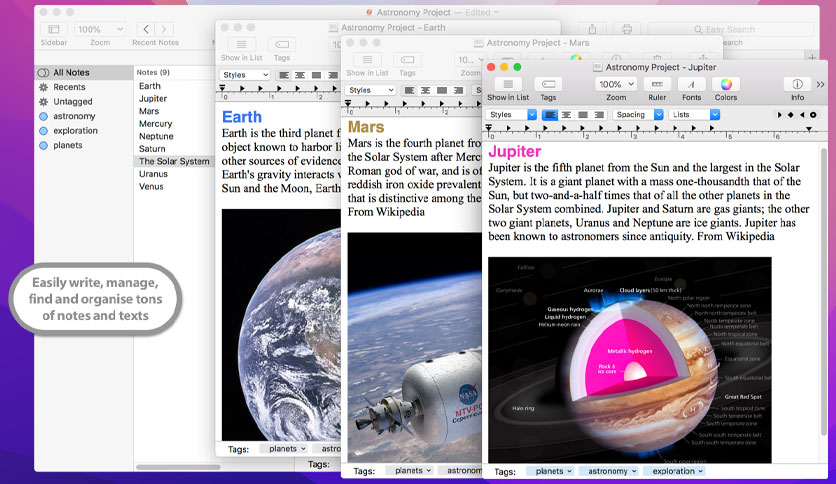
Task: Click the Mars heading text
Action: [366, 127]
